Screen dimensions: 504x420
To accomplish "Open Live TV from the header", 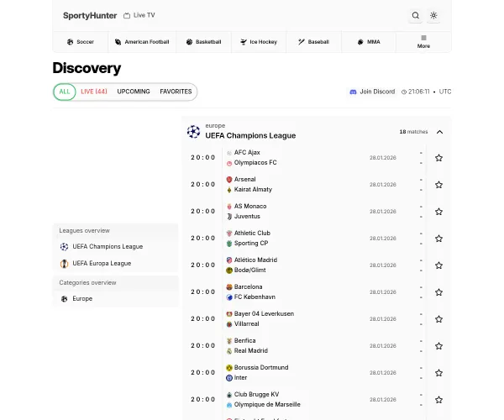I will [139, 15].
